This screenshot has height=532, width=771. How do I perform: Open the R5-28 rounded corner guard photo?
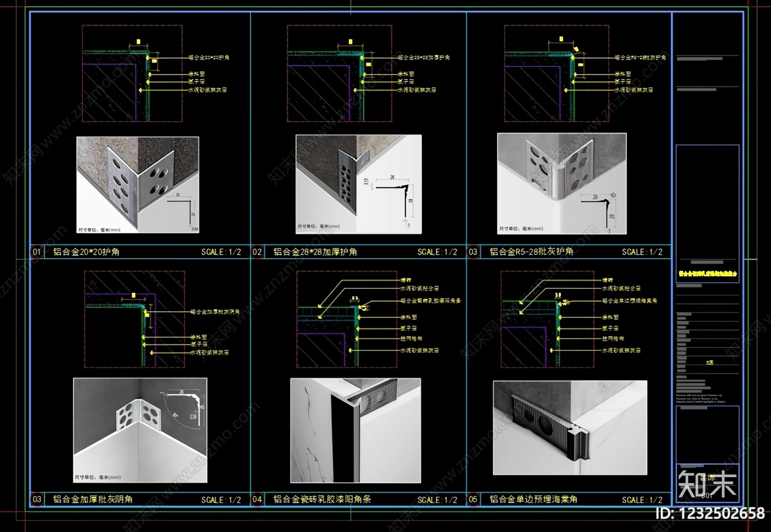pyautogui.click(x=562, y=184)
